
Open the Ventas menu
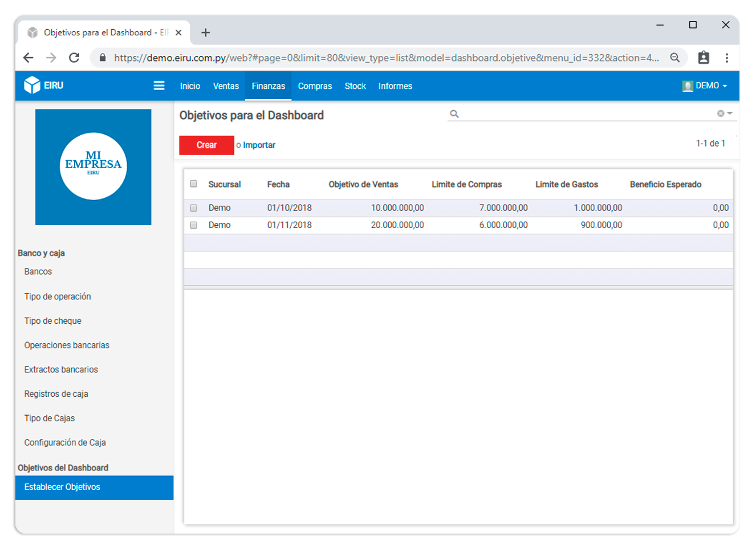[x=226, y=86]
